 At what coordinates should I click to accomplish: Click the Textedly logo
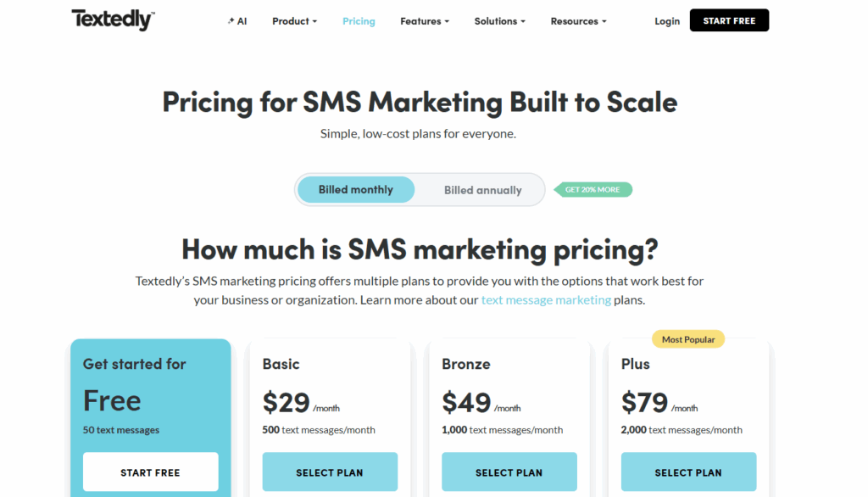pyautogui.click(x=111, y=19)
